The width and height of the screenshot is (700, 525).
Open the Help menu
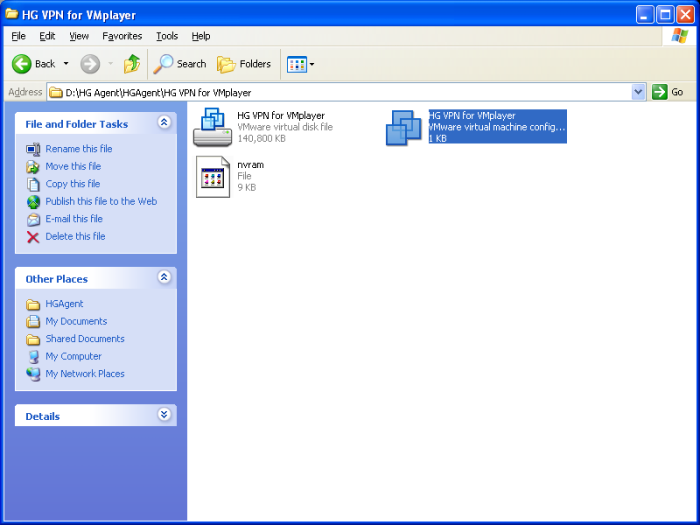[201, 36]
